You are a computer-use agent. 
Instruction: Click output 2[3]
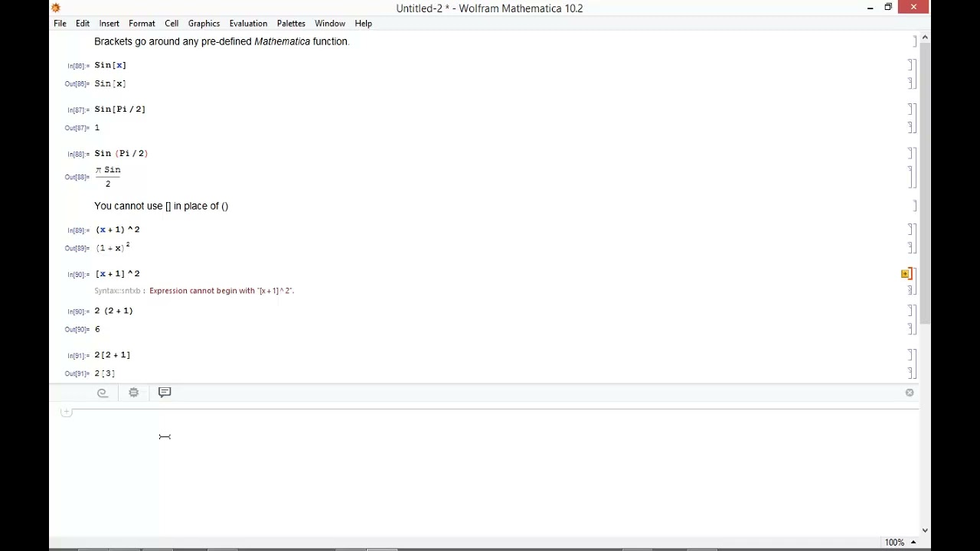click(105, 373)
